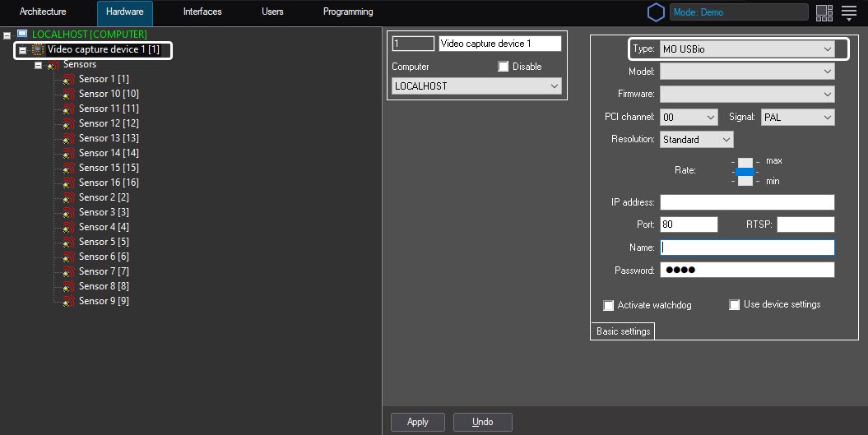Viewport: 868px width, 435px height.
Task: Click the Sensor 2 [2] icon
Action: click(x=68, y=198)
